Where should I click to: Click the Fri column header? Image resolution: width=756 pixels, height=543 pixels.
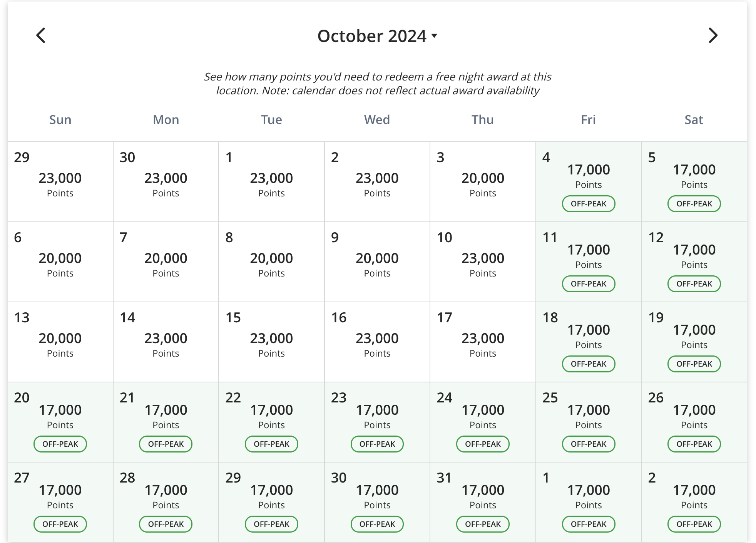tap(588, 120)
